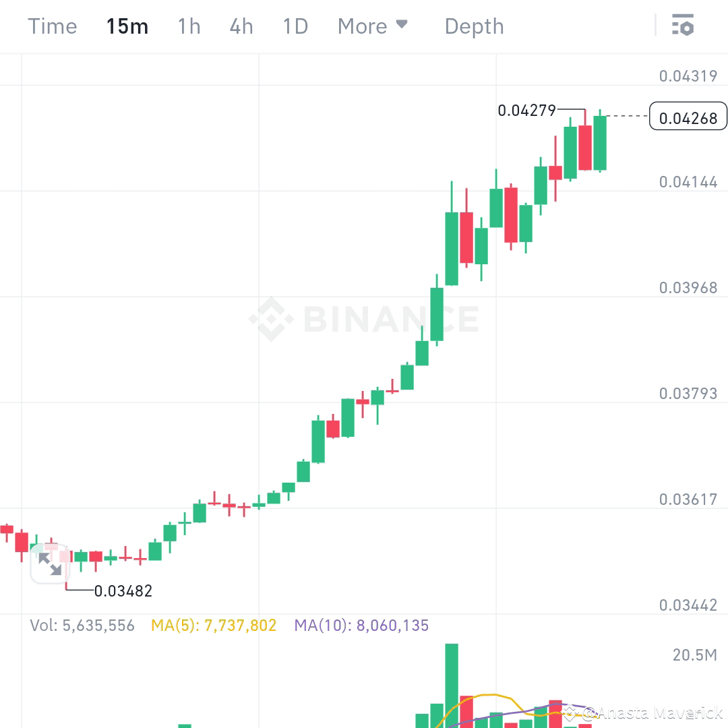Click the current price tag 0.04268
The height and width of the screenshot is (728, 728).
[x=688, y=117]
